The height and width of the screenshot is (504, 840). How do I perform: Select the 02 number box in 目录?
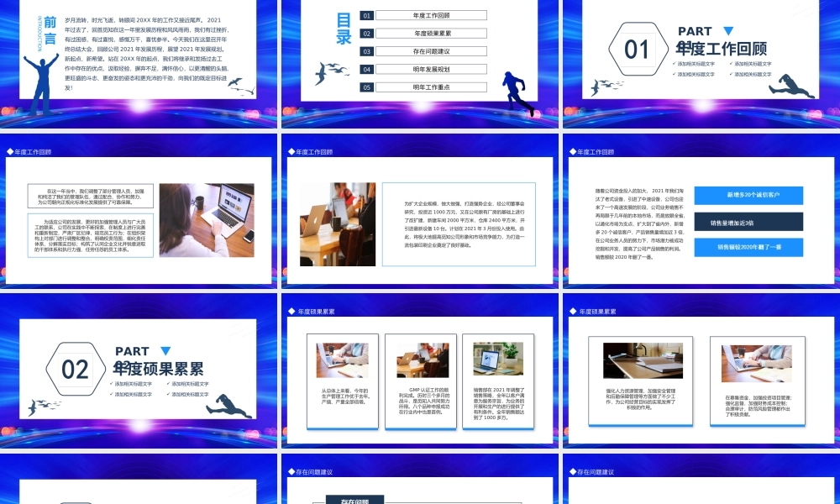[366, 34]
